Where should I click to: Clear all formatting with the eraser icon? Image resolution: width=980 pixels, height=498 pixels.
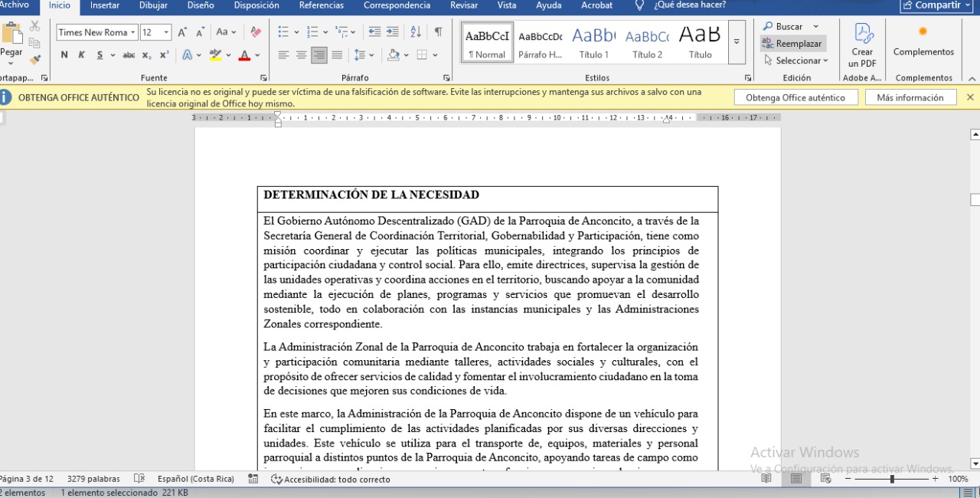click(x=256, y=32)
